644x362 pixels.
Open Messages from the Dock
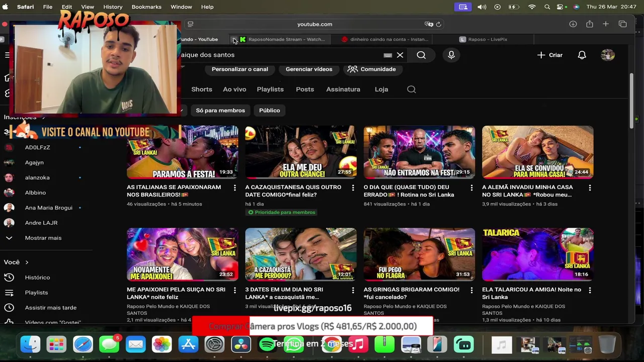pyautogui.click(x=109, y=344)
